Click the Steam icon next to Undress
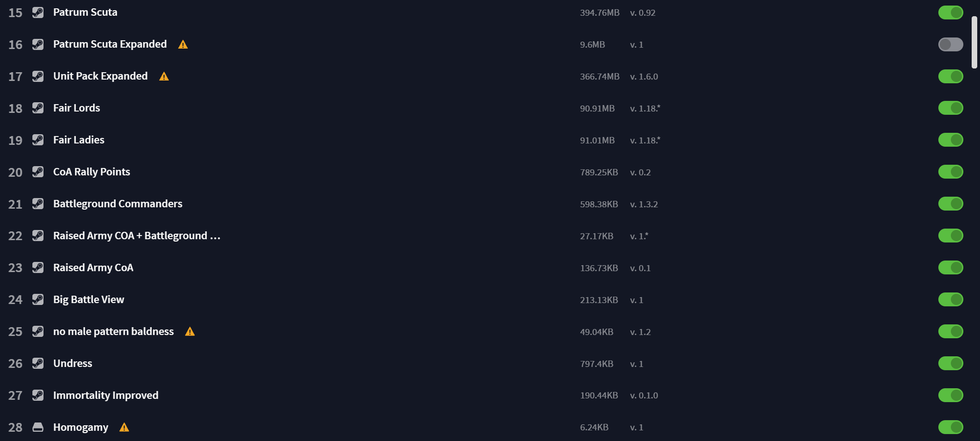This screenshot has width=980, height=441. (38, 363)
